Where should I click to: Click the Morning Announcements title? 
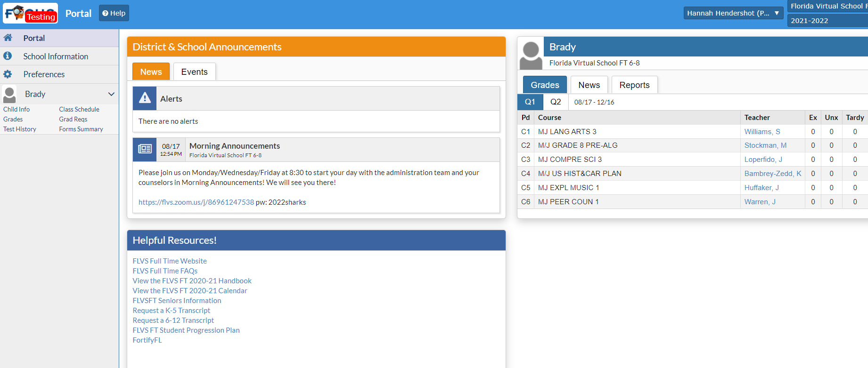pos(235,146)
